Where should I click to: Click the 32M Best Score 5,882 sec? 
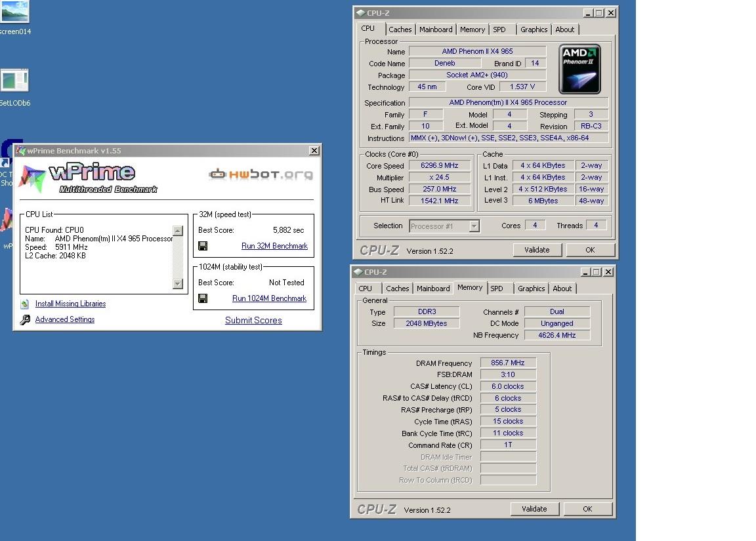(x=288, y=230)
